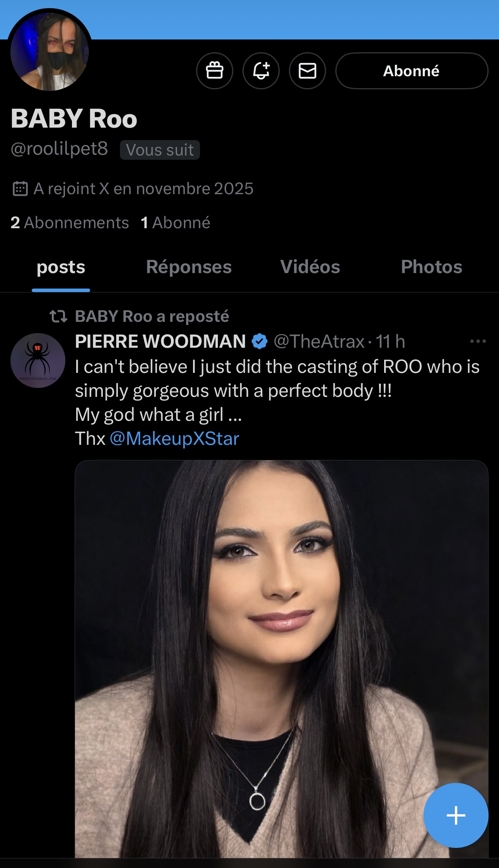
Task: Toggle the Abonné follow button
Action: pyautogui.click(x=412, y=71)
